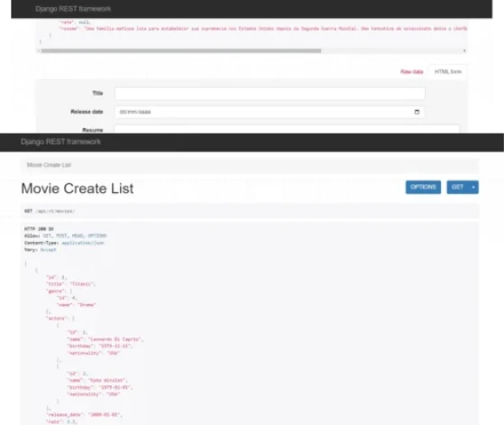Open the Movie Create List breadcrumb link

49,165
